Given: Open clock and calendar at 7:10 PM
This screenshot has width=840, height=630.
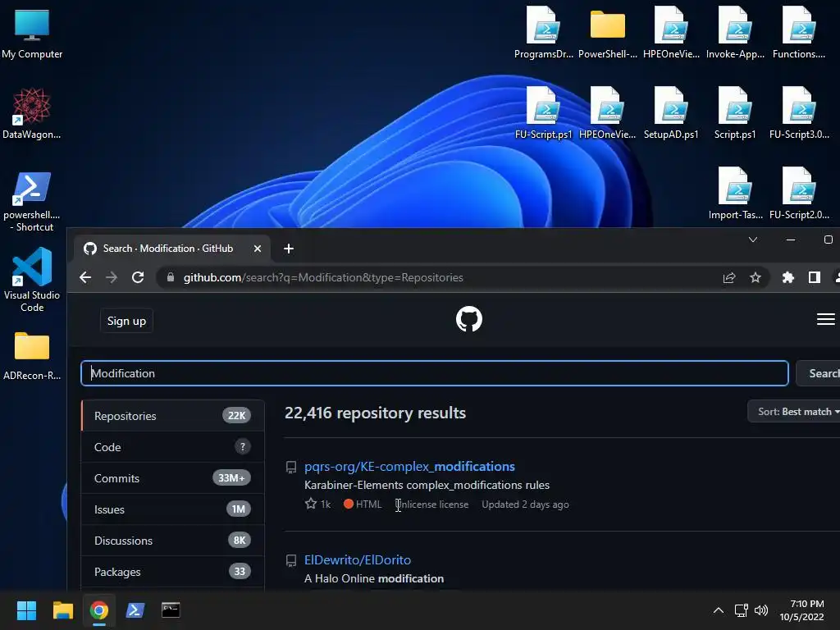Looking at the screenshot, I should pyautogui.click(x=802, y=610).
